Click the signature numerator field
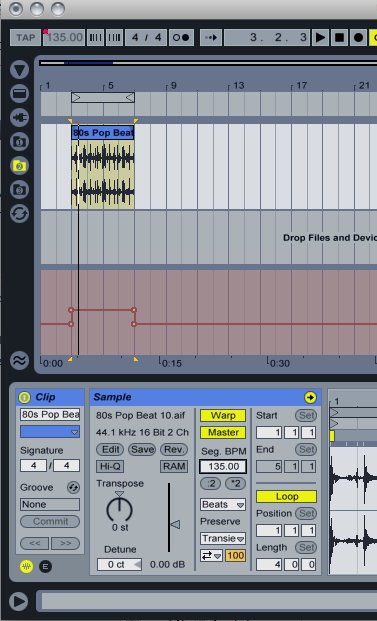The width and height of the screenshot is (377, 621). pyautogui.click(x=34, y=466)
